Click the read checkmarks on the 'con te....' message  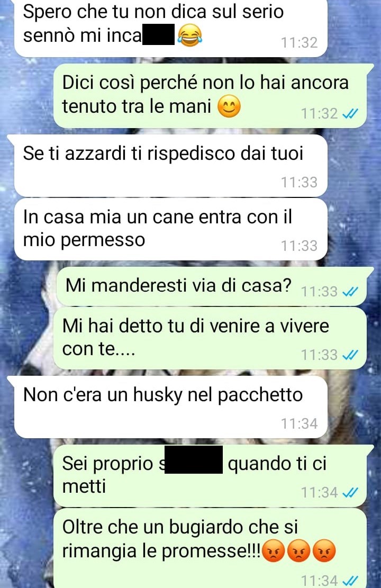click(x=351, y=355)
